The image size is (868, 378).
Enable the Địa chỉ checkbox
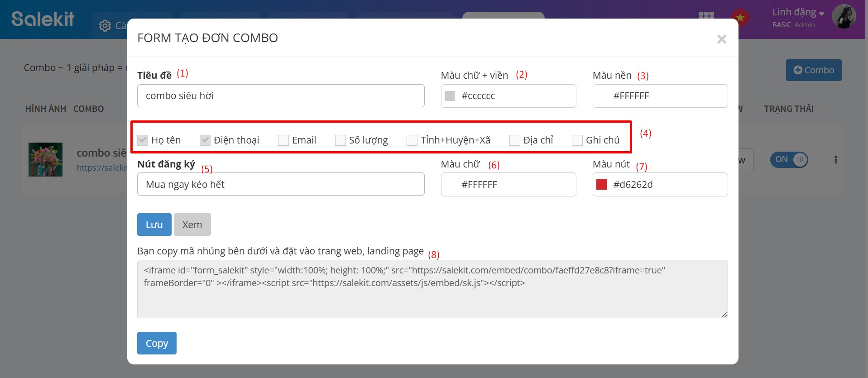point(515,140)
